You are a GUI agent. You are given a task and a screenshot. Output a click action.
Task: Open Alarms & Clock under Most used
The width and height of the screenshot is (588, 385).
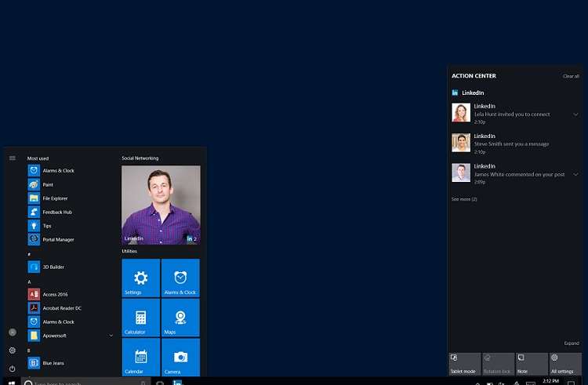(x=51, y=171)
